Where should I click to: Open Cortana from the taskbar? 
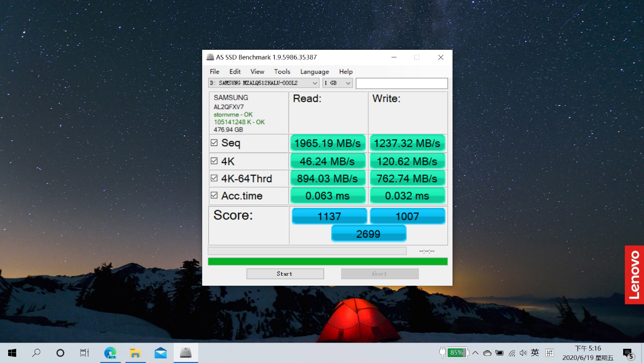click(60, 353)
